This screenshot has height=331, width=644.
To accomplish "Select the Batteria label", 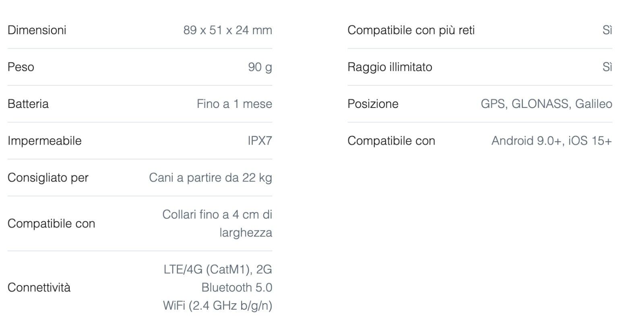I will tap(28, 104).
